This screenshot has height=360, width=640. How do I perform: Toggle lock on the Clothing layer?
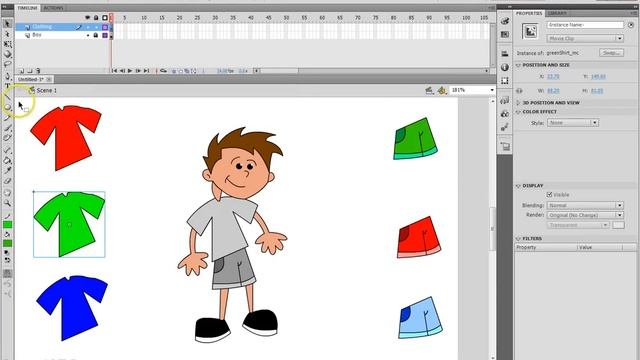point(96,27)
